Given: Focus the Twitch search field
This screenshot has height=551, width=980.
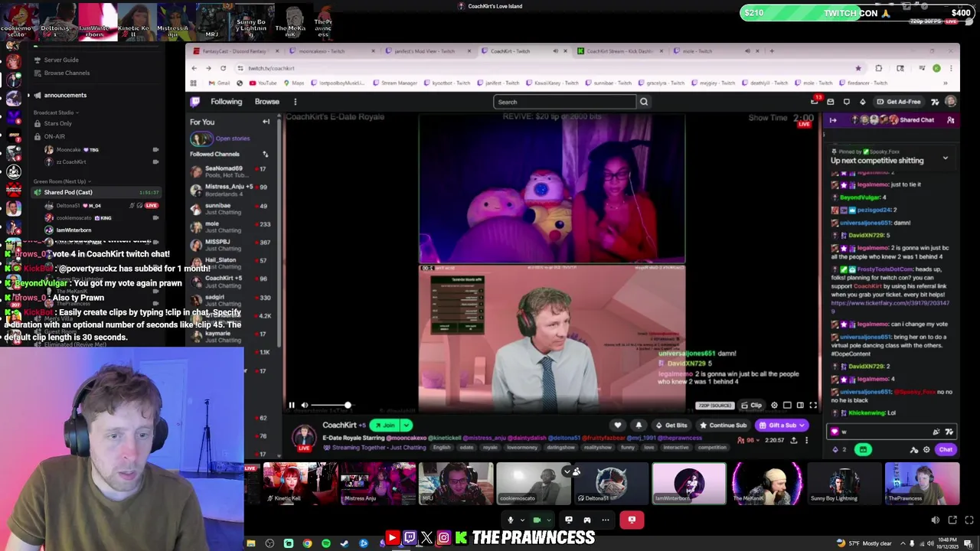Looking at the screenshot, I should coord(565,102).
